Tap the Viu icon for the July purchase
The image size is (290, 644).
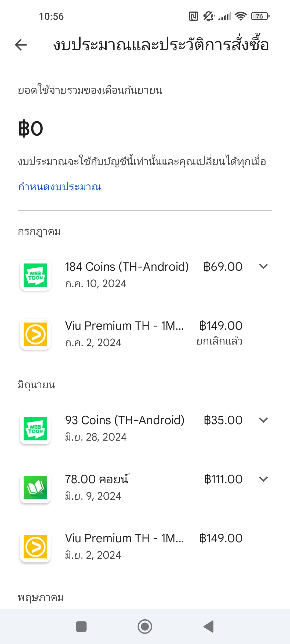[35, 334]
